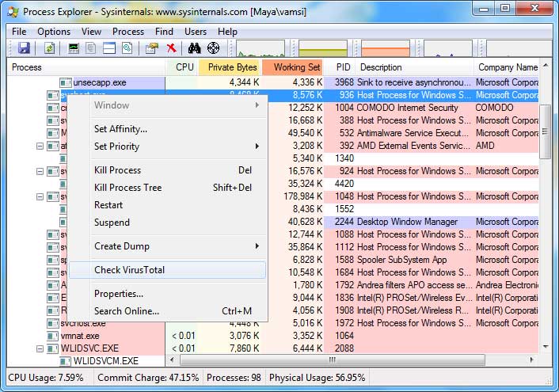The image size is (559, 392).
Task: Expand the Set Priority submenu
Action: coord(167,147)
